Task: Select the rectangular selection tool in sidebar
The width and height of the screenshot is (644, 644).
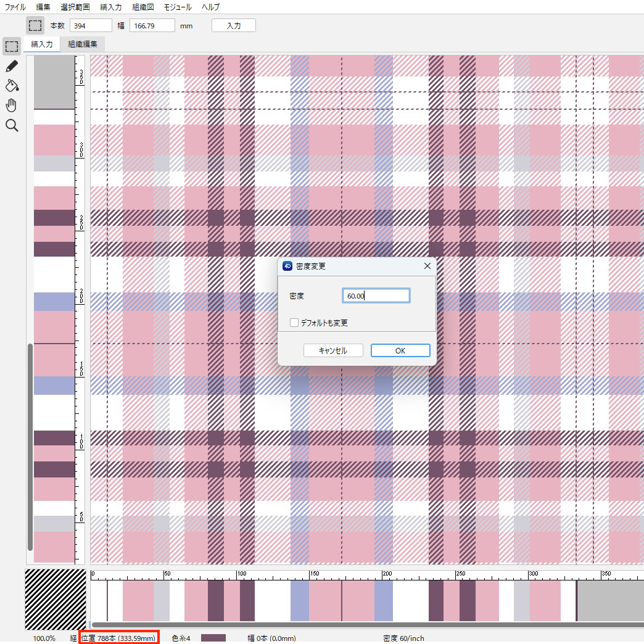Action: point(12,46)
